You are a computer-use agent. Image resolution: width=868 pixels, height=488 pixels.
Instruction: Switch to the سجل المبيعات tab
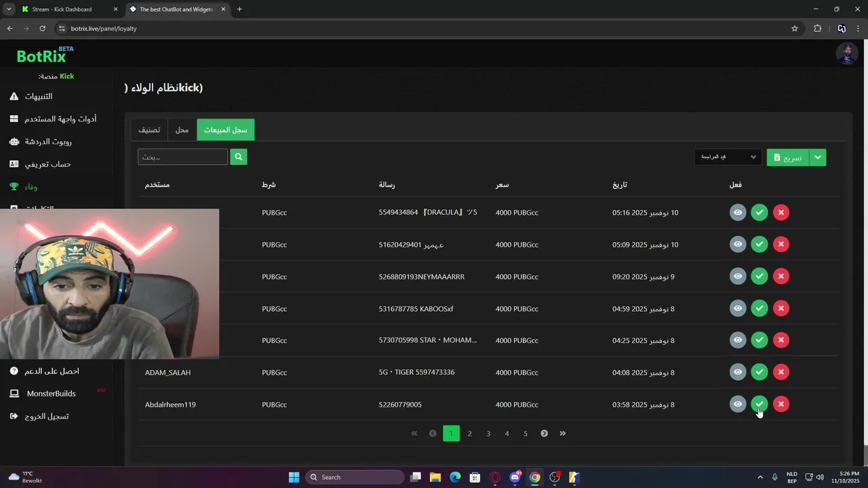click(x=226, y=129)
